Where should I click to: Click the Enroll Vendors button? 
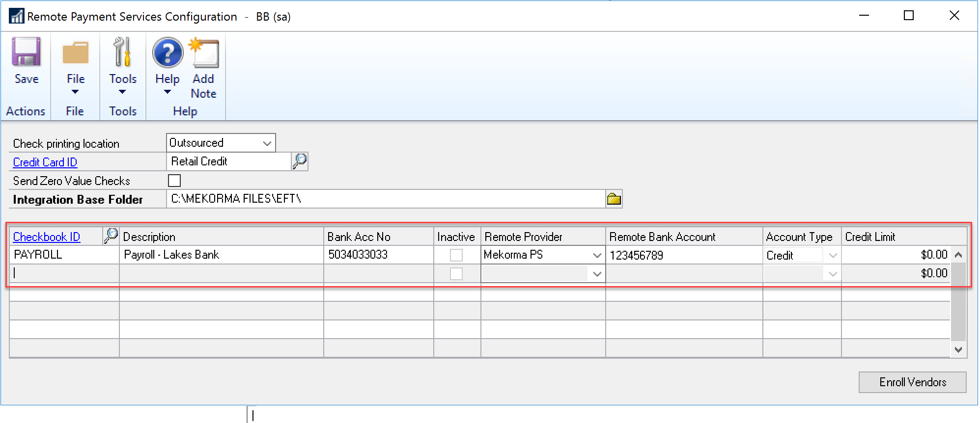[x=912, y=382]
